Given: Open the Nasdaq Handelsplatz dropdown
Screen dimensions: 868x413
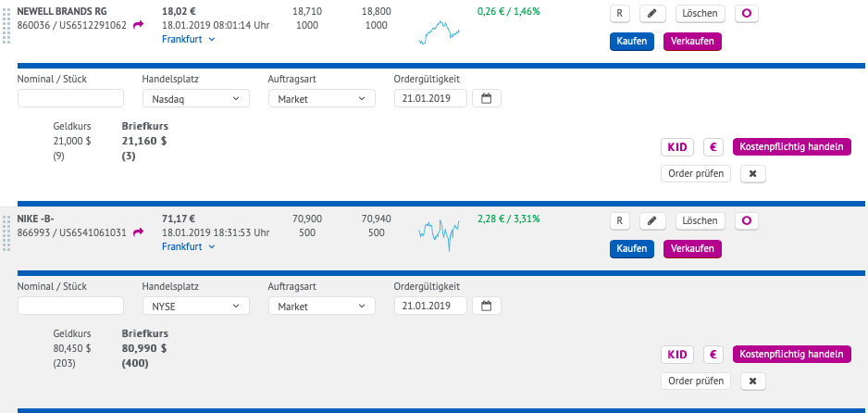Looking at the screenshot, I should pos(196,98).
